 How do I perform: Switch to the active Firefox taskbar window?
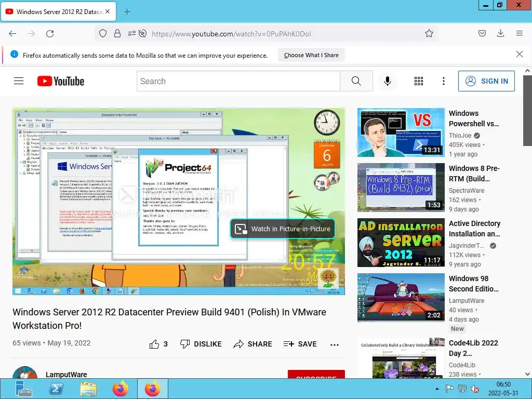click(153, 389)
